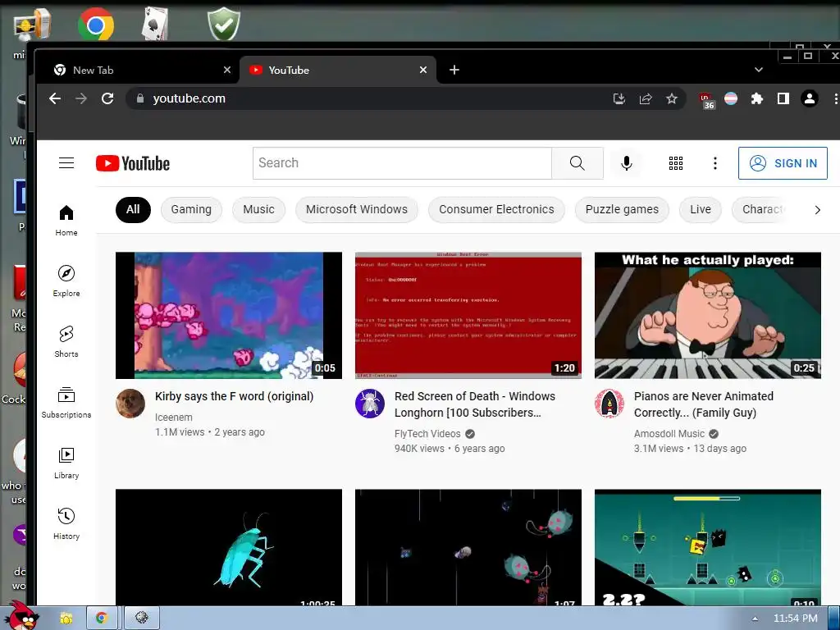Open the YouTube hamburger guide menu
Viewport: 840px width, 630px height.
click(66, 163)
